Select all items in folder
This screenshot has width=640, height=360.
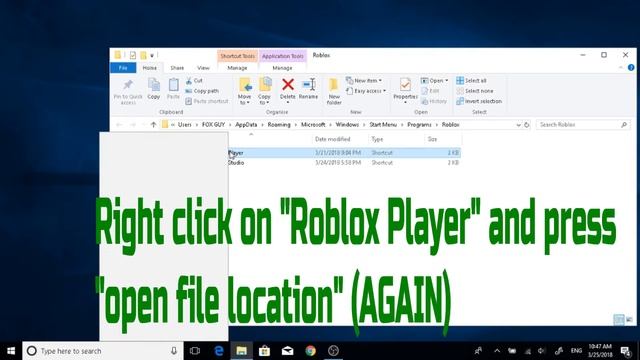471,81
